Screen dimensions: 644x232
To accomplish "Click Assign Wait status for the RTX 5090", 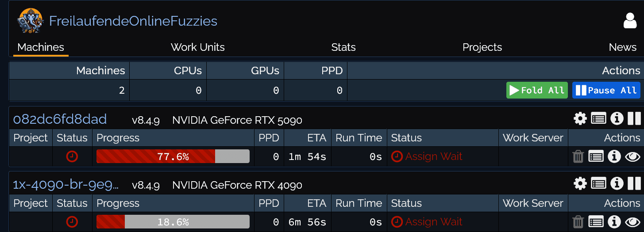I will 427,156.
